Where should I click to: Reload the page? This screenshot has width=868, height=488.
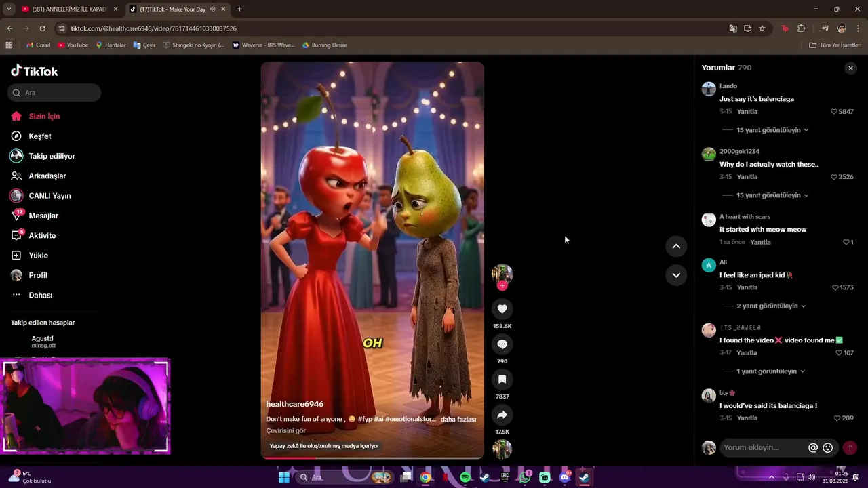pos(42,28)
